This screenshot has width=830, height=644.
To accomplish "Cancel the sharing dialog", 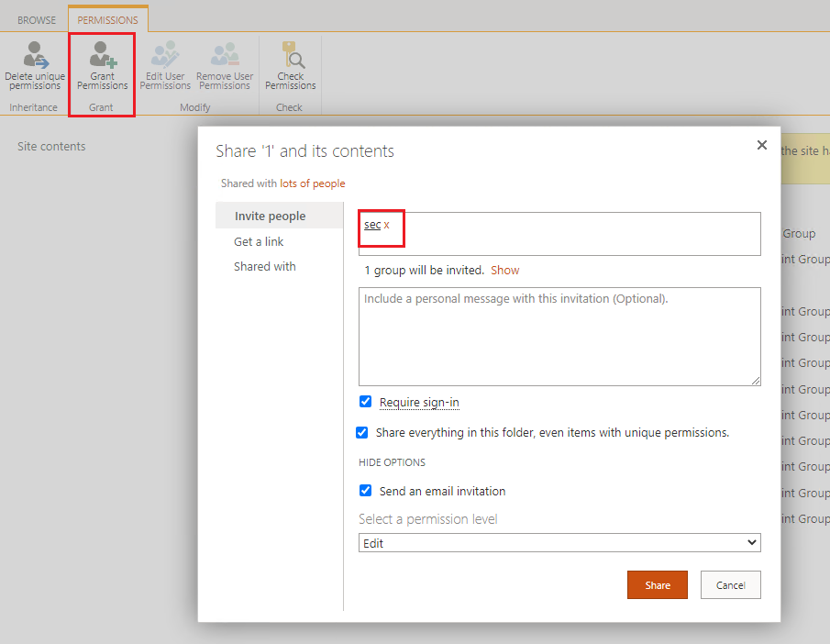I will click(x=730, y=584).
